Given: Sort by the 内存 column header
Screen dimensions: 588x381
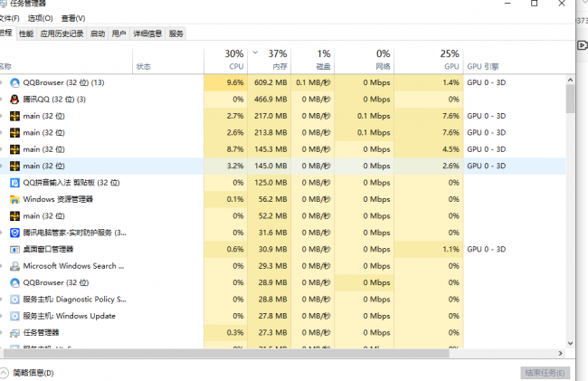Looking at the screenshot, I should tap(270, 61).
